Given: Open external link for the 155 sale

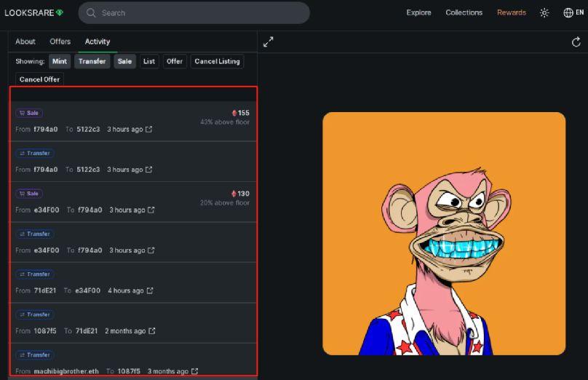Looking at the screenshot, I should pyautogui.click(x=149, y=129).
